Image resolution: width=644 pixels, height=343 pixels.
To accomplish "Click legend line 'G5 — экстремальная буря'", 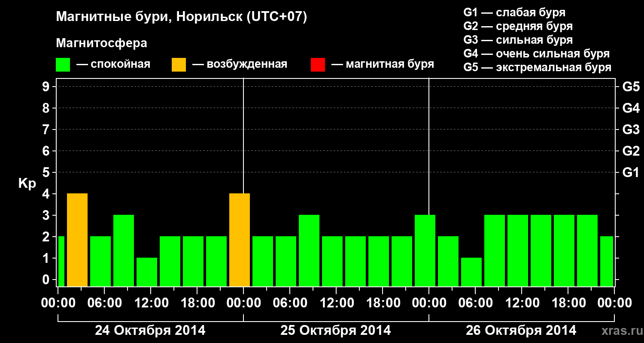I will [x=538, y=67].
